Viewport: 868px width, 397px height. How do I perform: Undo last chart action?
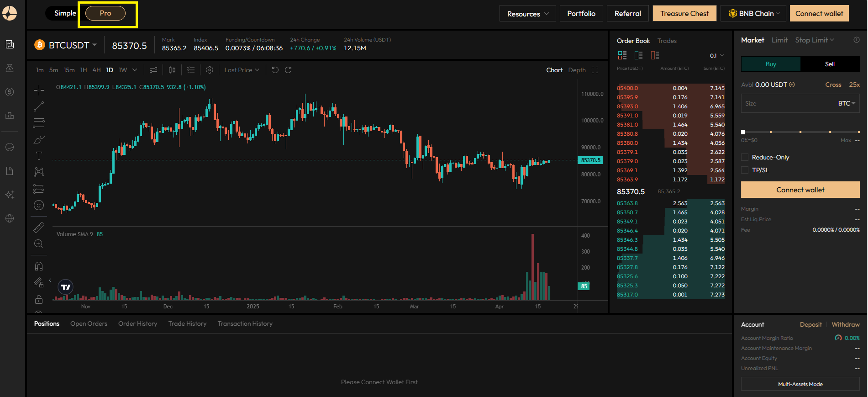(275, 70)
